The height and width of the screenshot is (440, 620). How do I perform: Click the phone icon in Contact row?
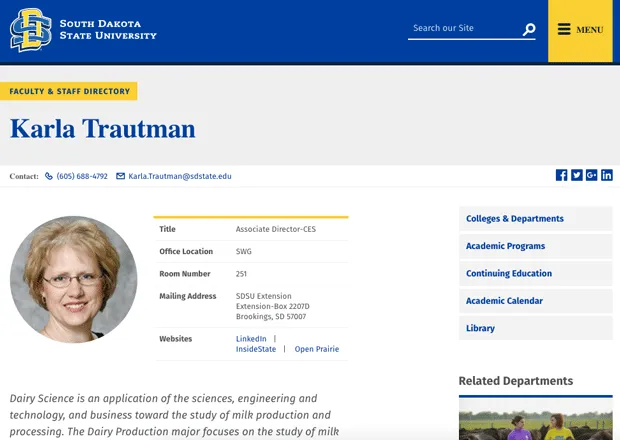pyautogui.click(x=49, y=176)
